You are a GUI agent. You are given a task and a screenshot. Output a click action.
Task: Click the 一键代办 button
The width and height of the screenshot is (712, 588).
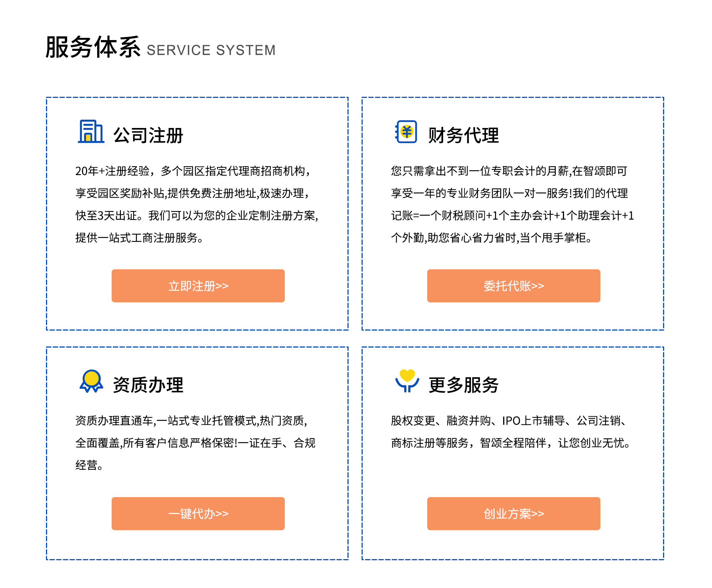coord(198,513)
